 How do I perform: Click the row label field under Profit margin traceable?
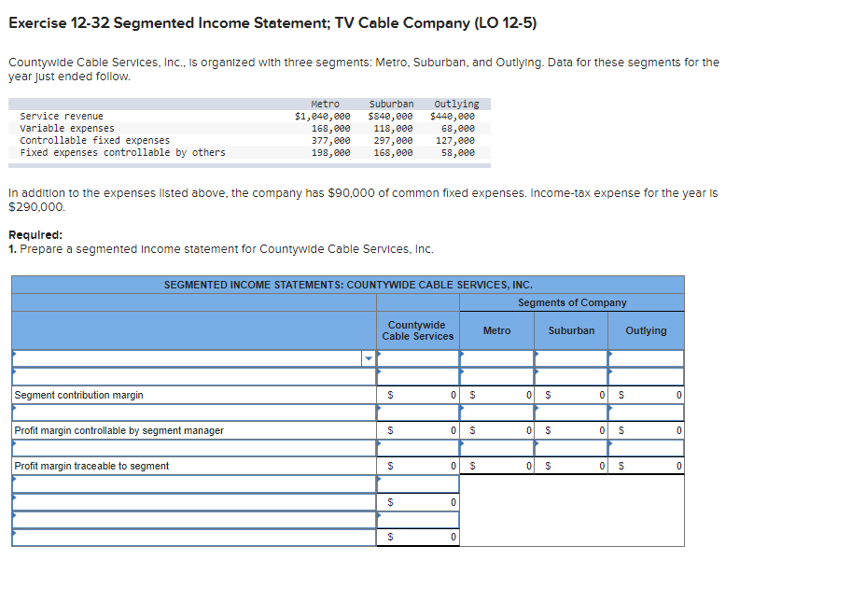(187, 483)
